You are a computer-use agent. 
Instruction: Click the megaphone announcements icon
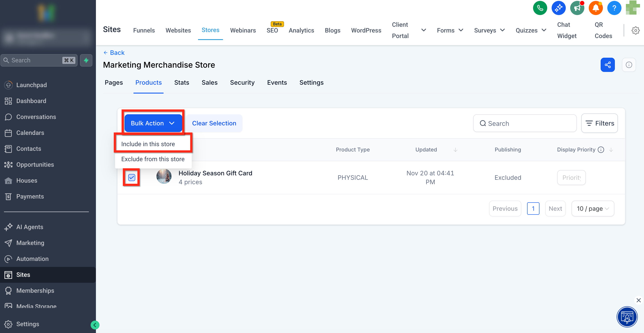(577, 8)
